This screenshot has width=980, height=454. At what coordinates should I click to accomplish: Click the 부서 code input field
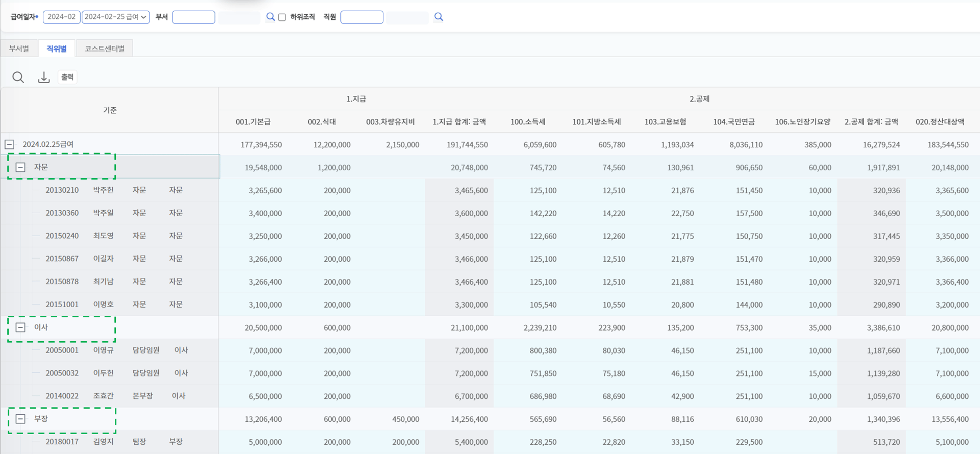point(193,17)
